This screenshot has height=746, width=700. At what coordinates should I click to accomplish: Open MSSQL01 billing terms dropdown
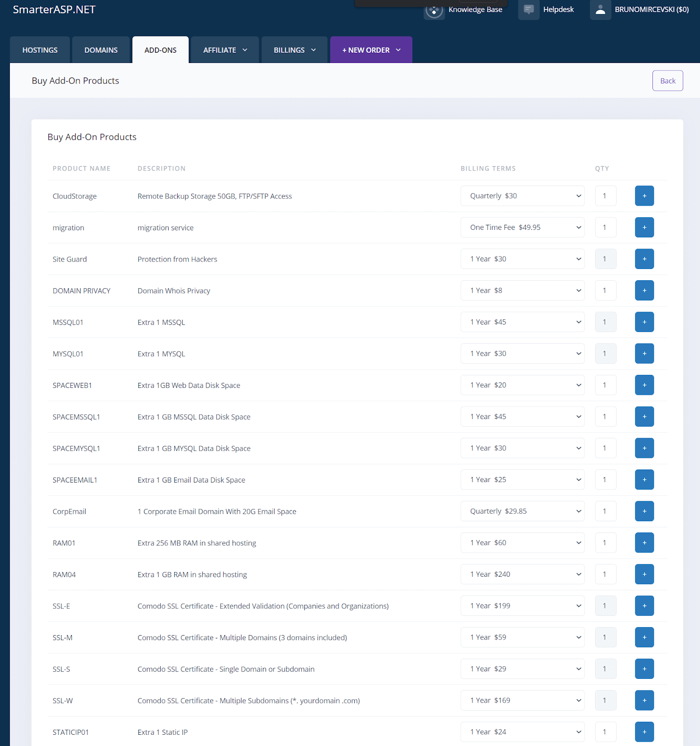click(522, 322)
